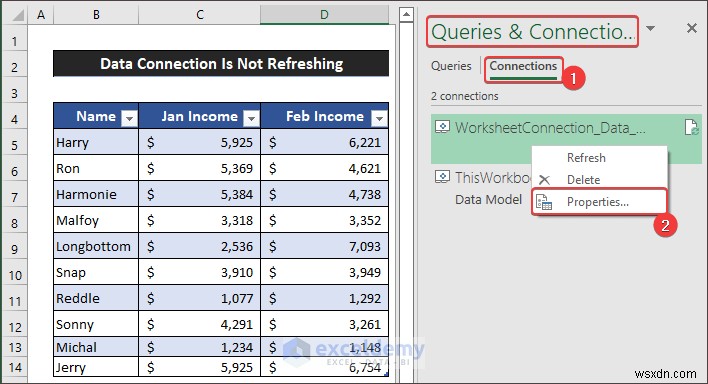Click Reddle's Jan Income value 1,077
The image size is (708, 384).
(200, 298)
